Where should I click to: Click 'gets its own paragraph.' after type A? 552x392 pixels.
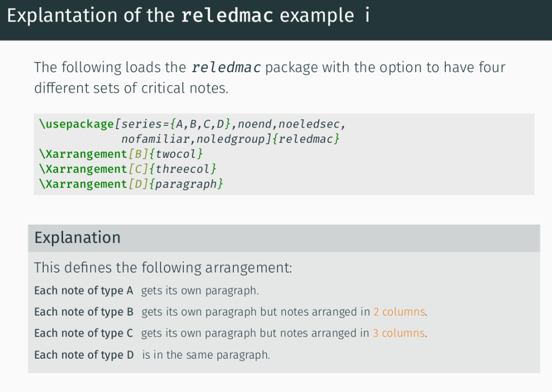pyautogui.click(x=200, y=291)
